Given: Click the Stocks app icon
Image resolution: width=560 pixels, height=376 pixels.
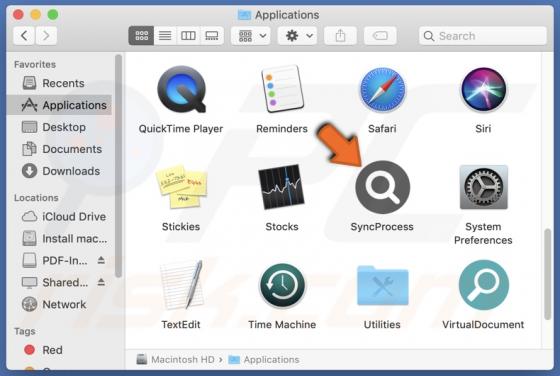Looking at the screenshot, I should 282,186.
